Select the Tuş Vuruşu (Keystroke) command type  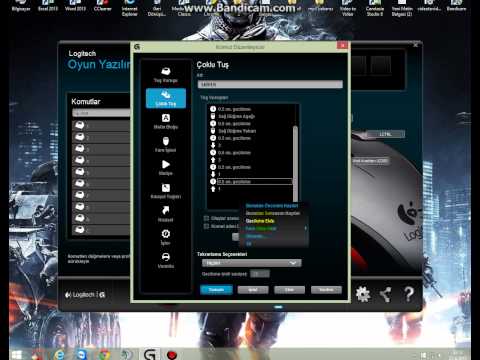[x=166, y=75]
